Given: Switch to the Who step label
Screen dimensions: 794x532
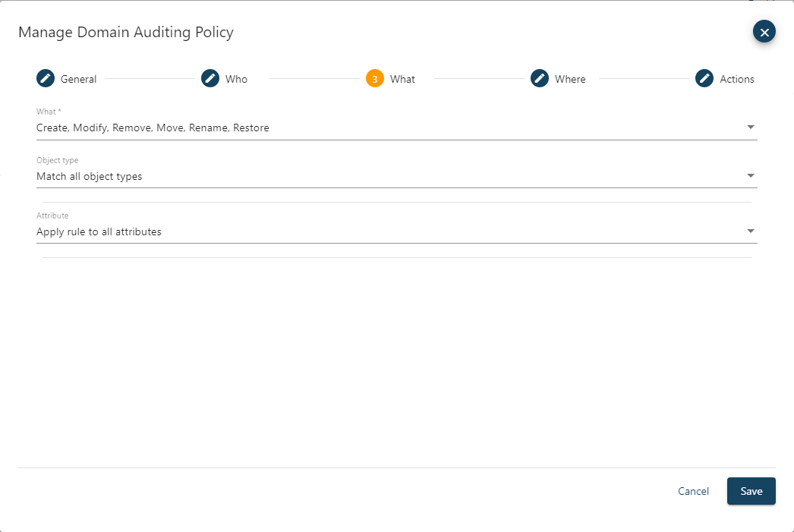Looking at the screenshot, I should [x=236, y=79].
